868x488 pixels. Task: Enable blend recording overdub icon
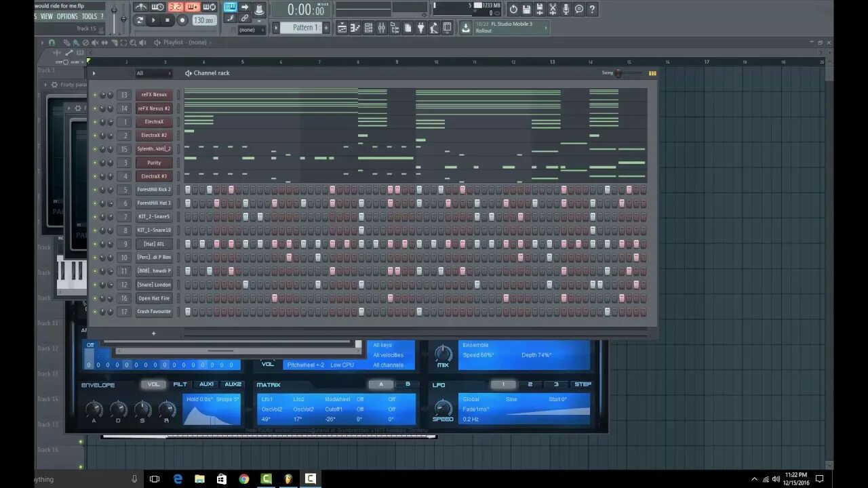pos(193,7)
